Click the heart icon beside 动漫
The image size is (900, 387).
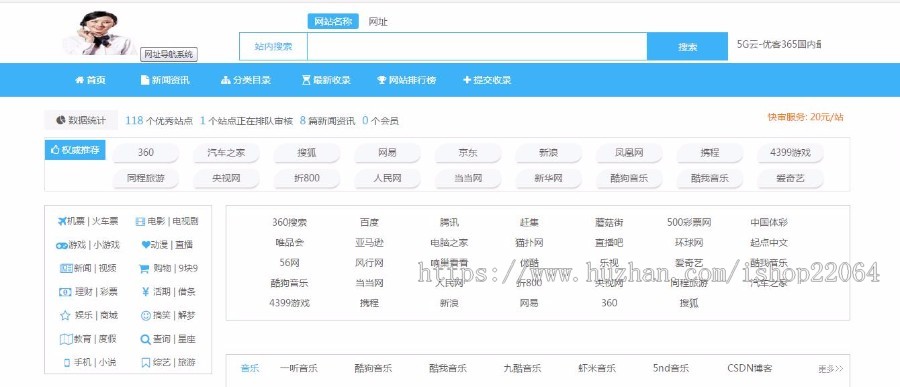[145, 245]
